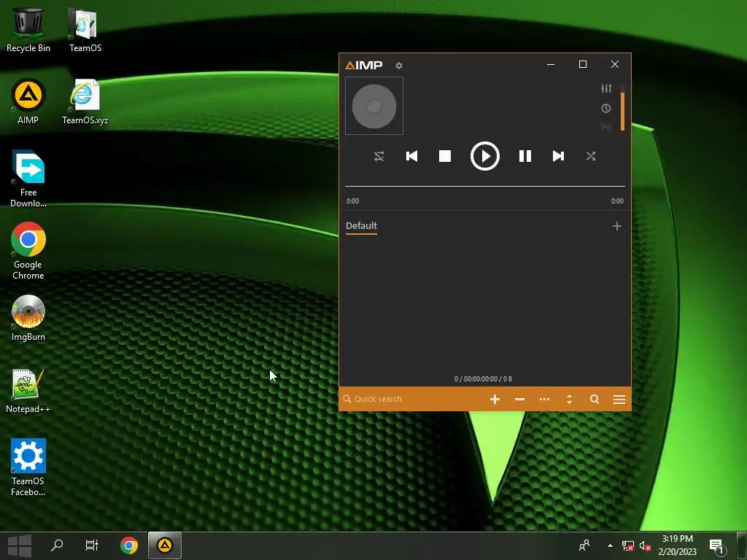
Task: Maximize the AIMP window
Action: click(583, 64)
